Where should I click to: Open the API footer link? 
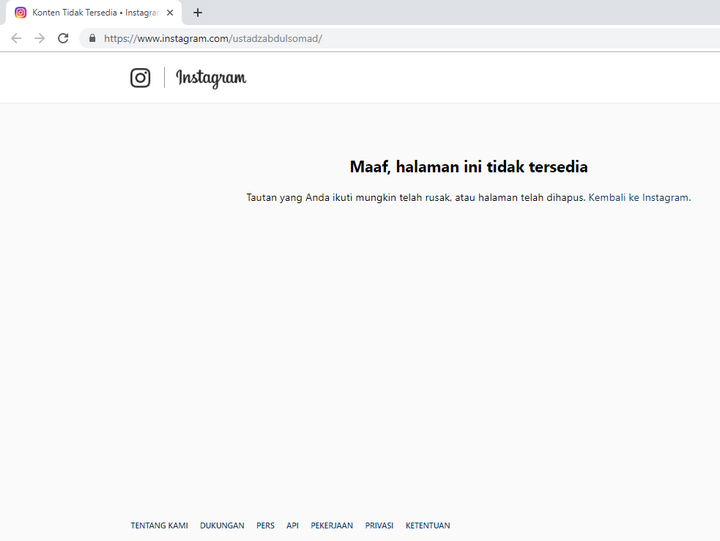pos(292,525)
